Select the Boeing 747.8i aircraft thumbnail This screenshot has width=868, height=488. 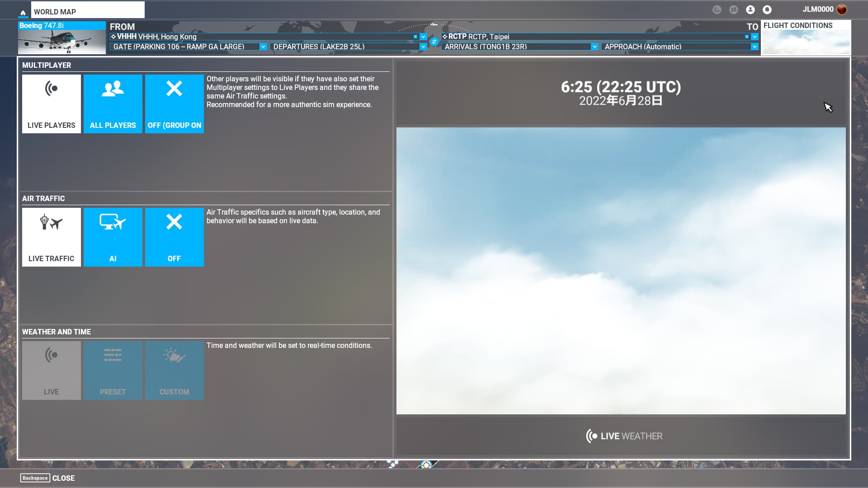62,38
